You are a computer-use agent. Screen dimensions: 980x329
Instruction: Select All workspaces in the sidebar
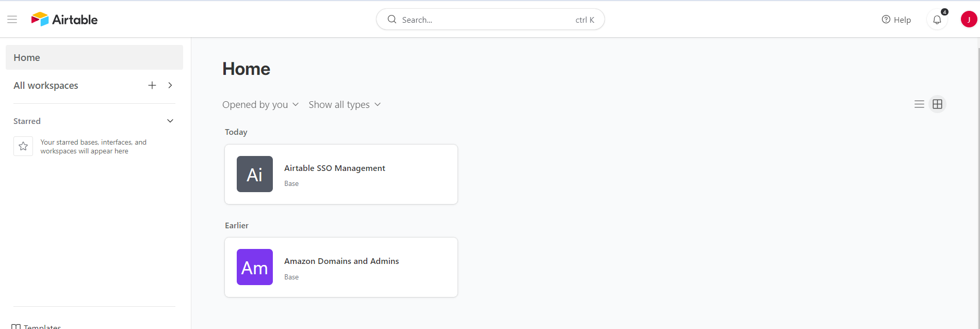pos(46,86)
